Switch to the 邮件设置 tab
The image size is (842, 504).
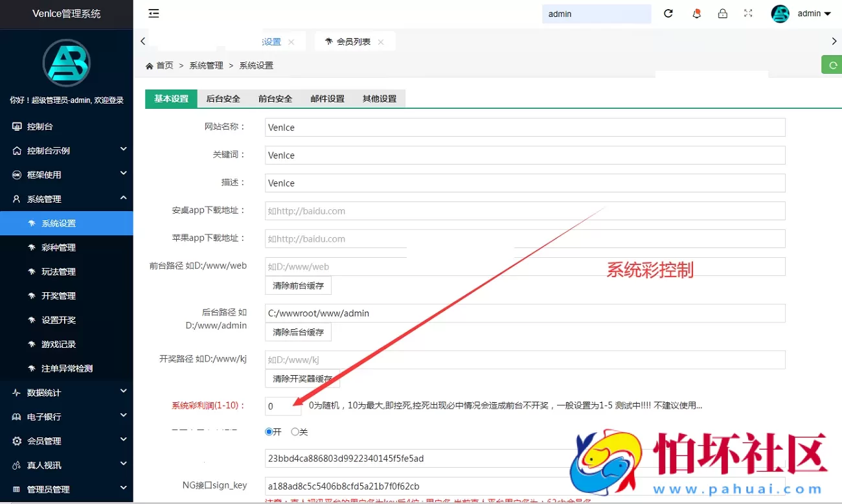(x=326, y=98)
